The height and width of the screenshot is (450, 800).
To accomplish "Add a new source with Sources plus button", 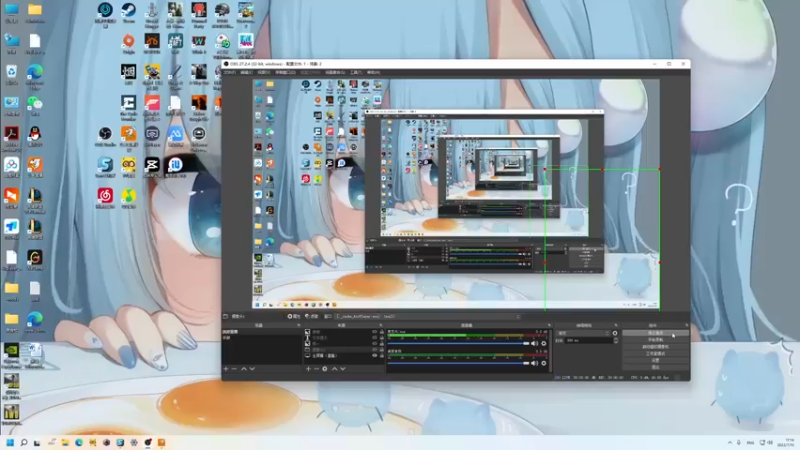I will point(308,368).
